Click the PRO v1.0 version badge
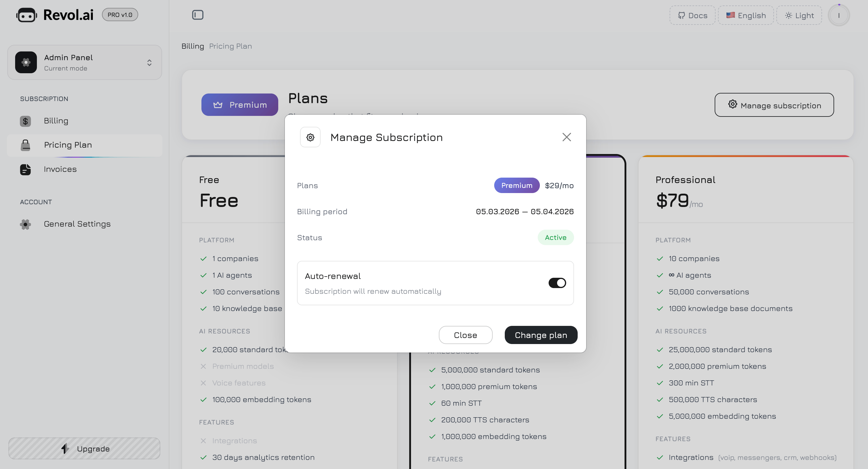This screenshot has height=469, width=868. tap(120, 15)
